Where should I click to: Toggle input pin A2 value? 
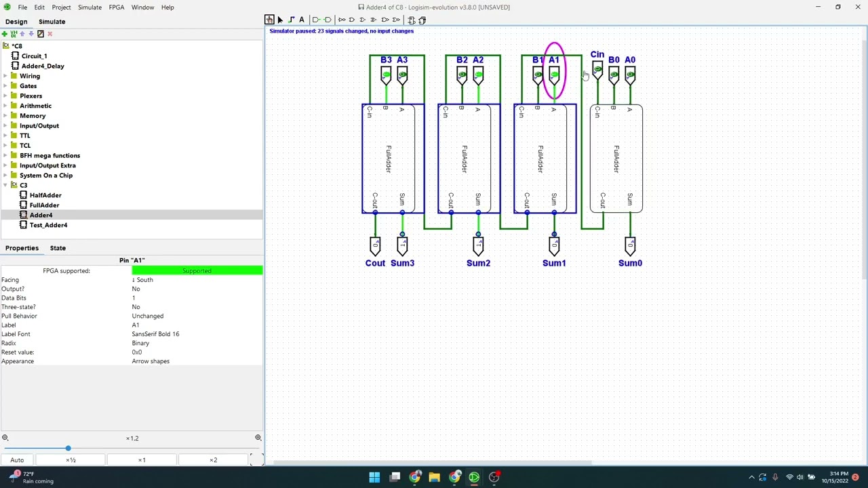(478, 74)
